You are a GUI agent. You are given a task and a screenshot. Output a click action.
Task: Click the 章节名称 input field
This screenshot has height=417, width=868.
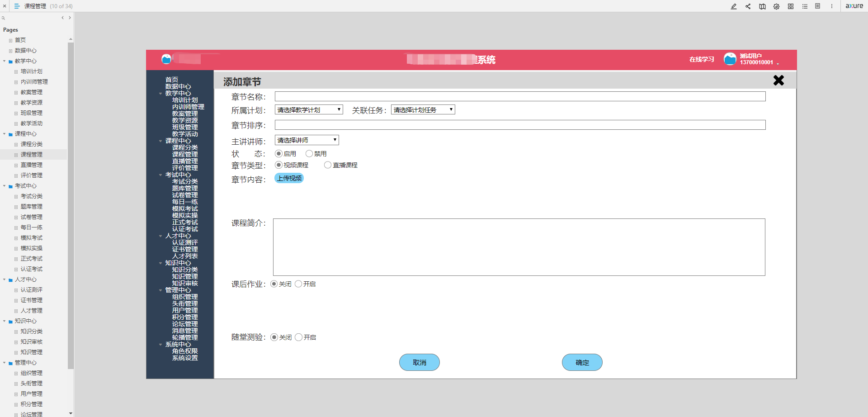(x=520, y=96)
